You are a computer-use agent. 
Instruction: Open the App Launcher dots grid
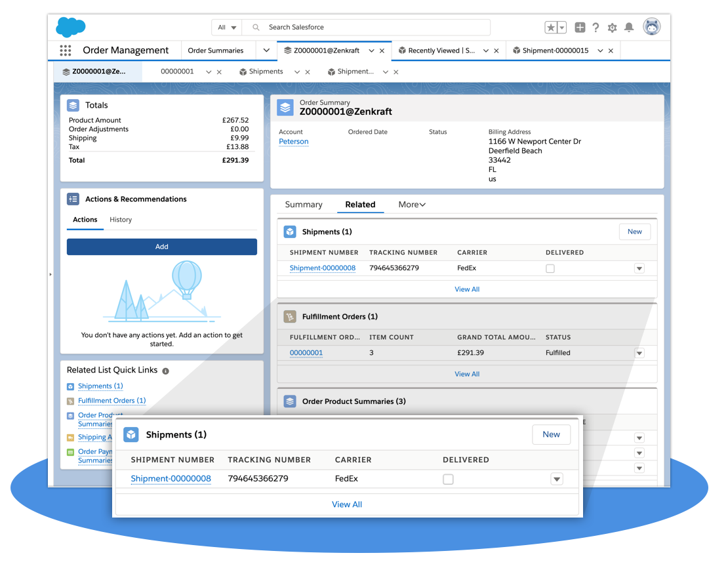click(x=66, y=50)
